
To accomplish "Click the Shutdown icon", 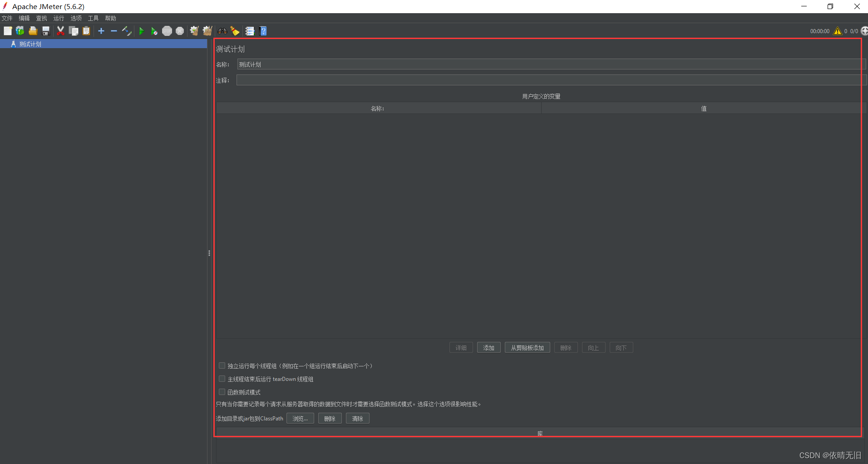I will point(180,31).
